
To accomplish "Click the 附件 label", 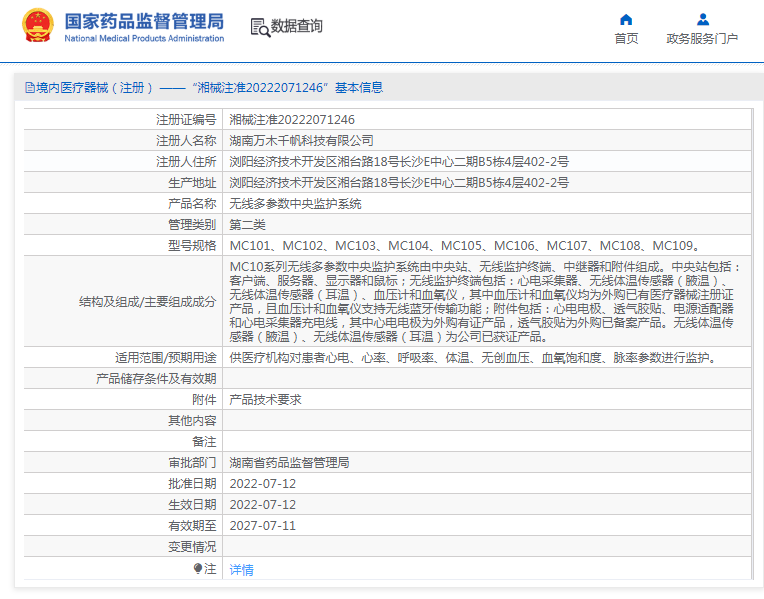I will [204, 400].
